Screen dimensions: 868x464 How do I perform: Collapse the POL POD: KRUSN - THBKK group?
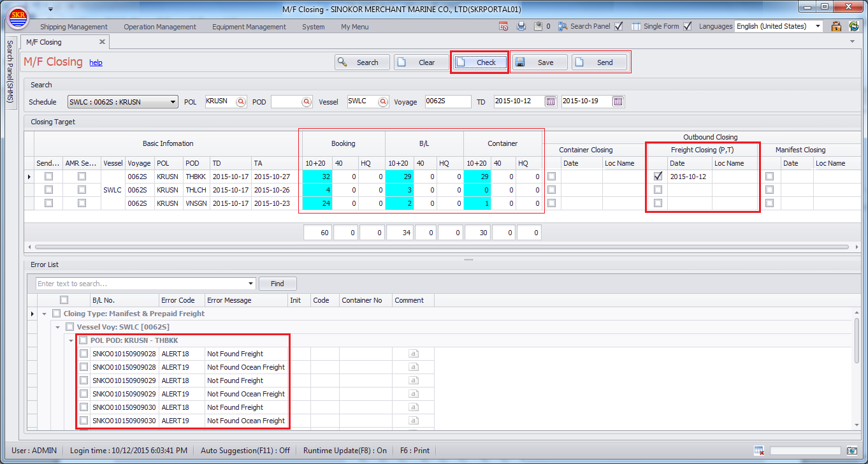pyautogui.click(x=71, y=340)
